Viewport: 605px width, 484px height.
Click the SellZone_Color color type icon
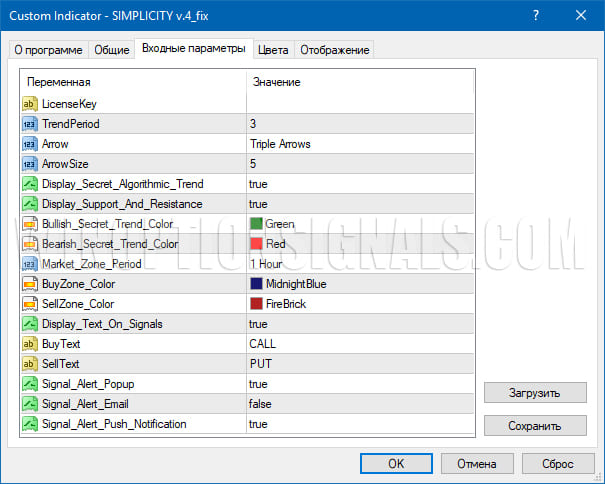(30, 303)
